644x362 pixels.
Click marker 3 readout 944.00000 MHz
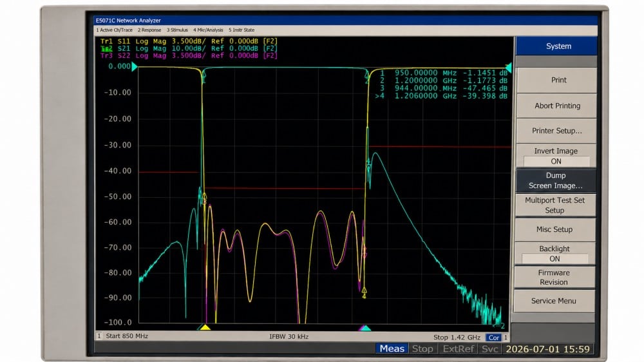pyautogui.click(x=444, y=88)
